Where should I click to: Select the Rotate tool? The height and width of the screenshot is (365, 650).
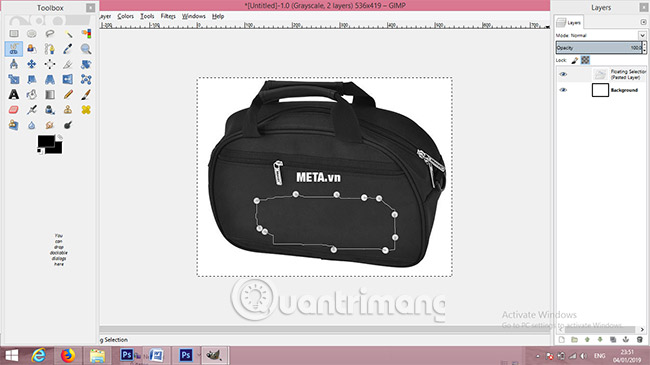tap(86, 64)
